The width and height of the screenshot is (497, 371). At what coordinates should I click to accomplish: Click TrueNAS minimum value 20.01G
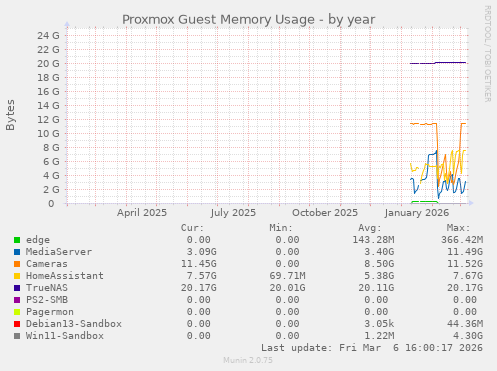287,288
